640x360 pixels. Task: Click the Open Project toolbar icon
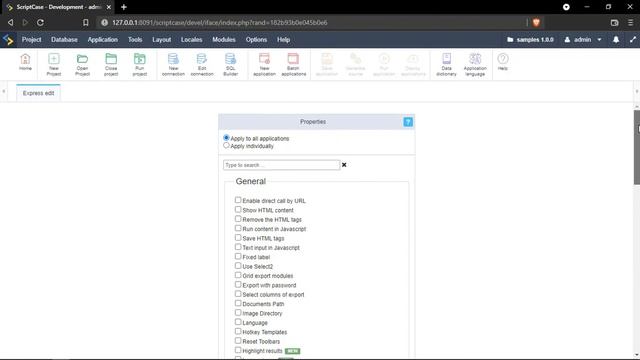coord(82,64)
